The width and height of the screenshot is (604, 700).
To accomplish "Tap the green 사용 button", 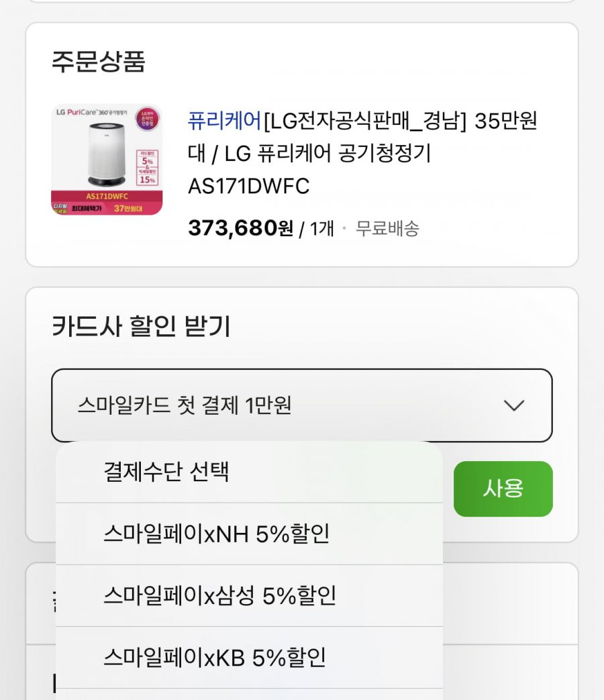I will 503,489.
